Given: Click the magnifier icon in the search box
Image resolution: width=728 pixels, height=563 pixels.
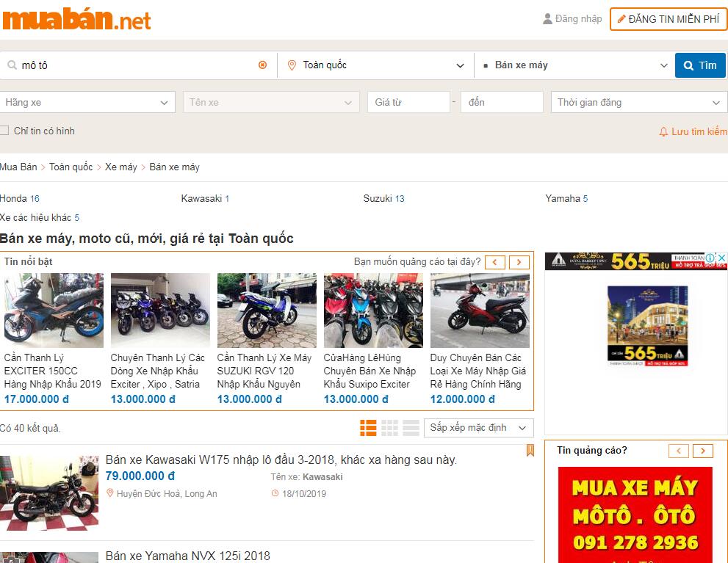Looking at the screenshot, I should pyautogui.click(x=12, y=65).
